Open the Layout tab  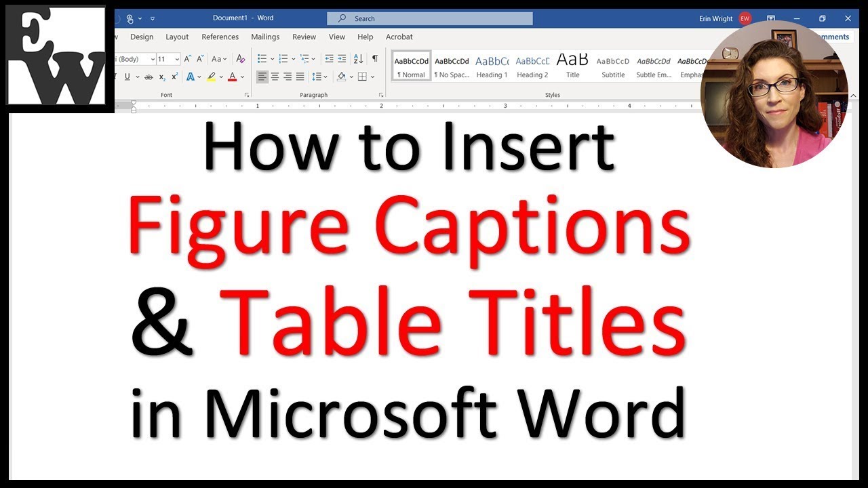coord(177,37)
